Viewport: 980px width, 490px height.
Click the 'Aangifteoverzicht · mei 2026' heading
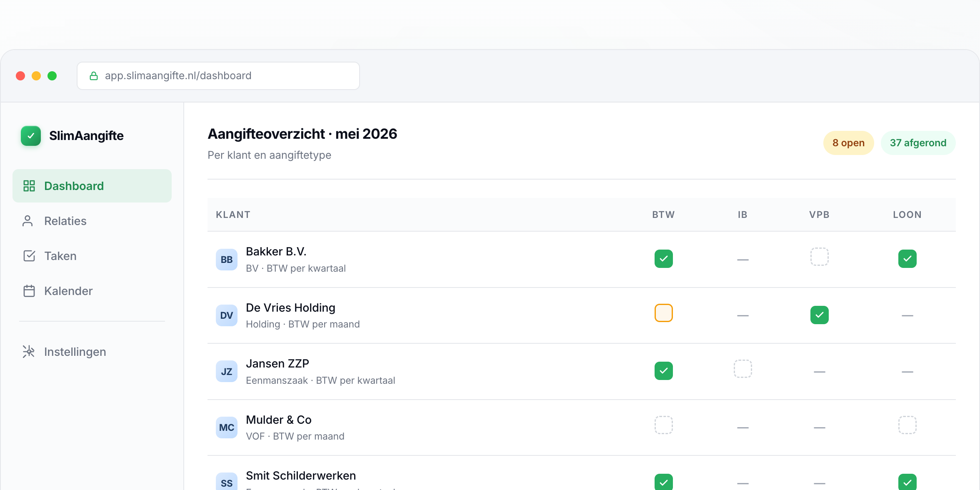click(302, 134)
